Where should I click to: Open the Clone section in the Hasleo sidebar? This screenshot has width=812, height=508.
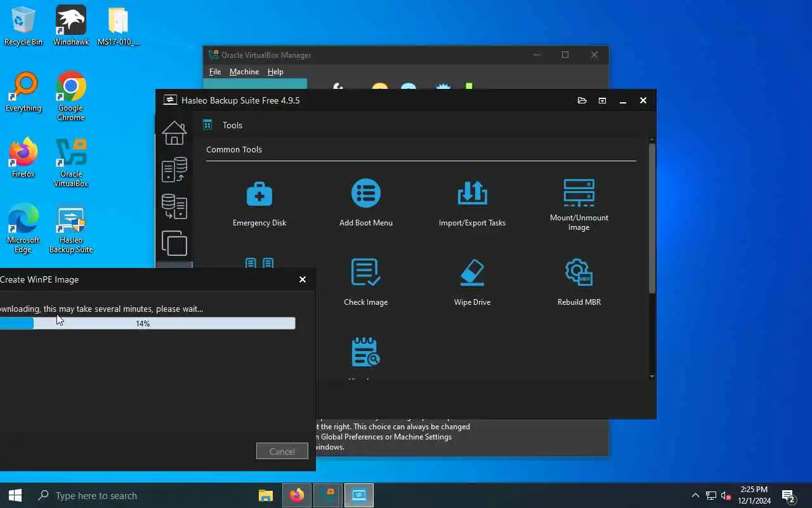pos(174,243)
